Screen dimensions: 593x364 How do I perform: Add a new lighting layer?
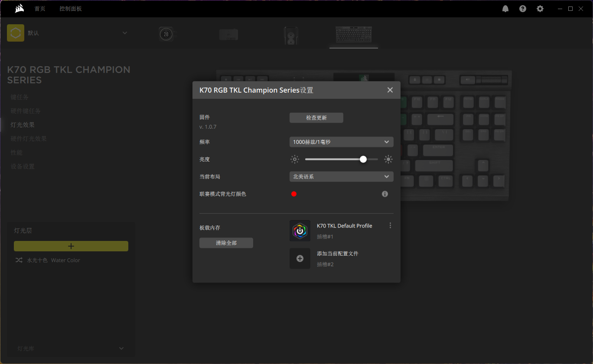tap(71, 246)
